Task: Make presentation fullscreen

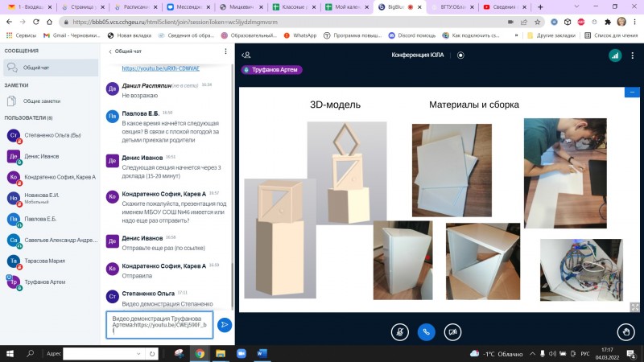Action: click(634, 306)
